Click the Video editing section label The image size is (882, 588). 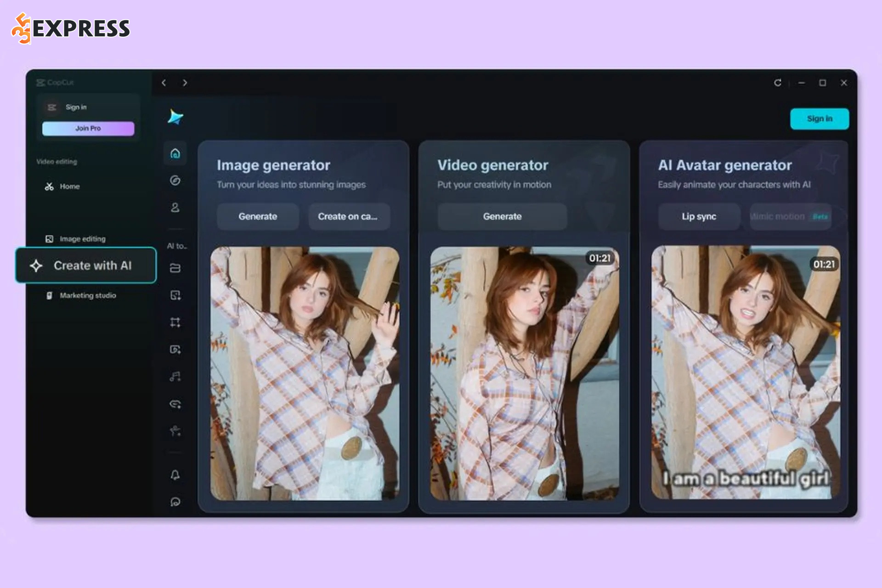coord(57,162)
